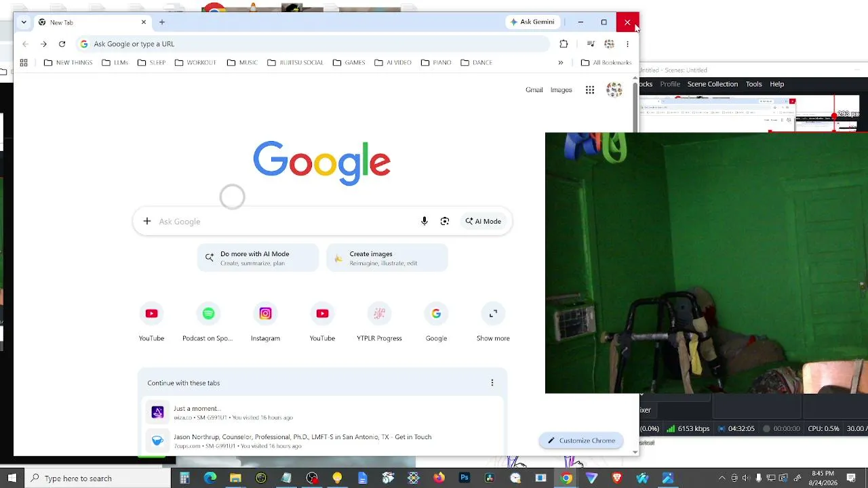Focus the Chrome address bar
Viewport: 868px width, 488px height.
(x=312, y=44)
